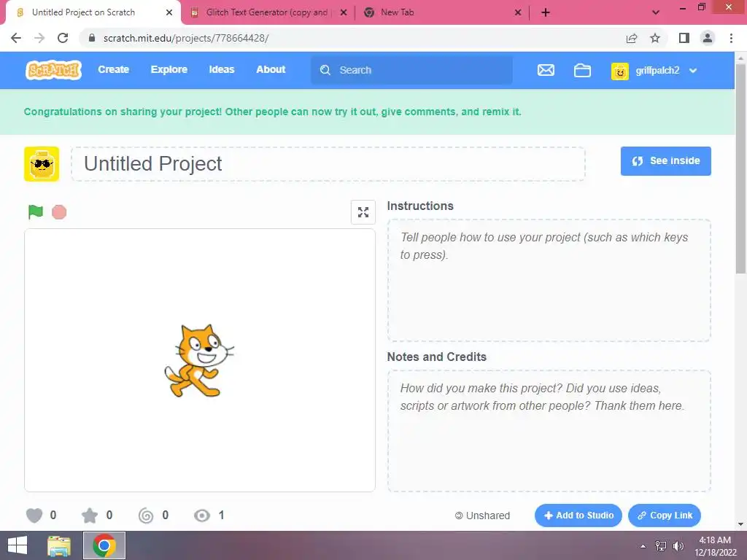Click the Untitled Project title field
Viewport: 747px width, 560px height.
pos(328,164)
